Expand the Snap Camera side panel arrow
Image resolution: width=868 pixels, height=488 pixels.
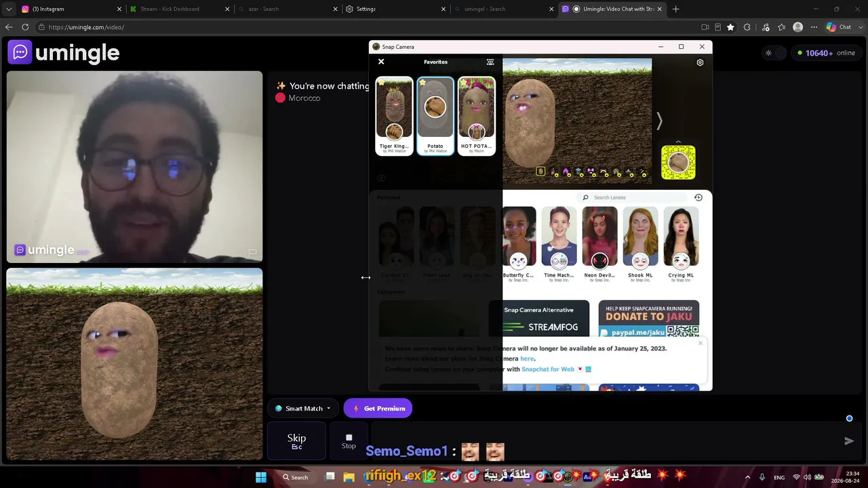[658, 121]
